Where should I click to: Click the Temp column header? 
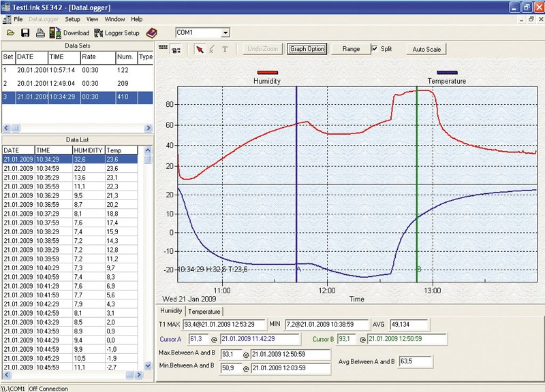click(x=121, y=150)
